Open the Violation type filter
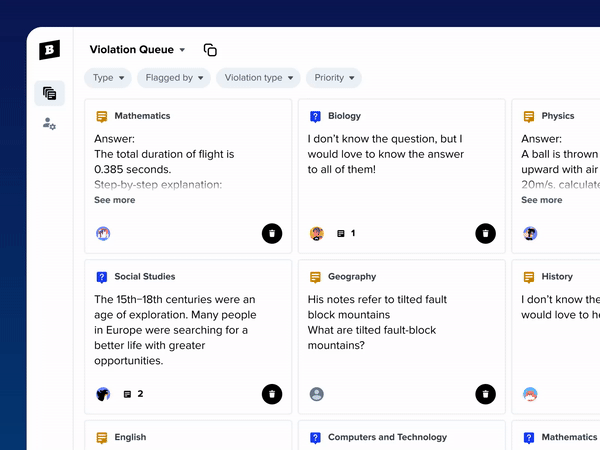The width and height of the screenshot is (600, 450). [x=258, y=78]
